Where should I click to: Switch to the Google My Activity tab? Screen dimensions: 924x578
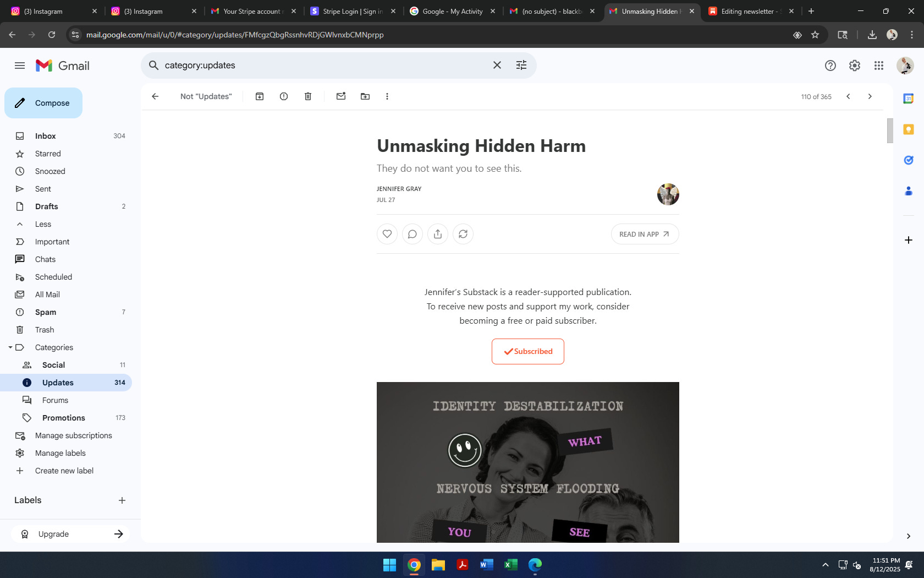pyautogui.click(x=453, y=11)
